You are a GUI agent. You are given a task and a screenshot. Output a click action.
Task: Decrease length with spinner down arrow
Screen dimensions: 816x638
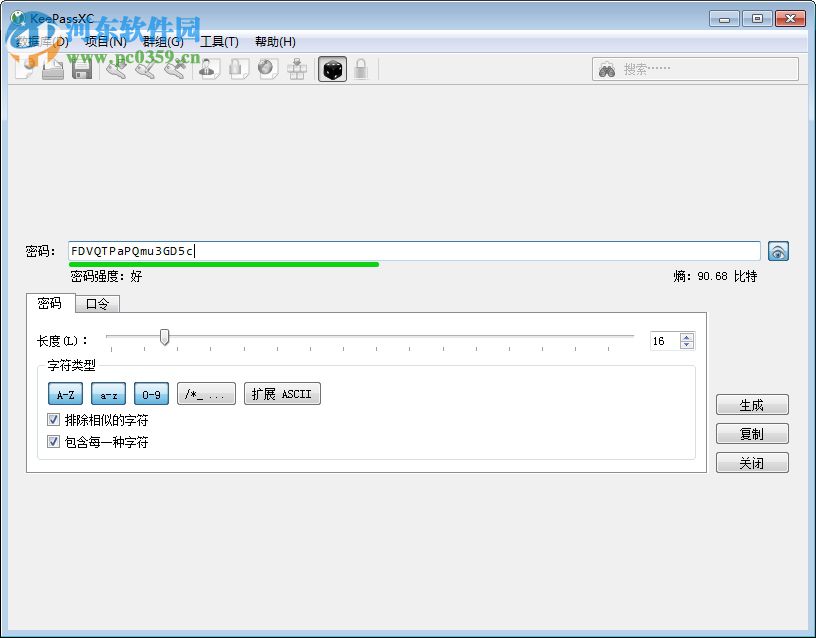(687, 344)
